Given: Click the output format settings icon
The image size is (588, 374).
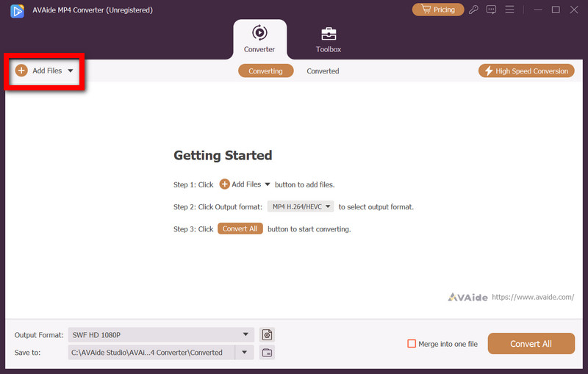Looking at the screenshot, I should click(x=267, y=335).
